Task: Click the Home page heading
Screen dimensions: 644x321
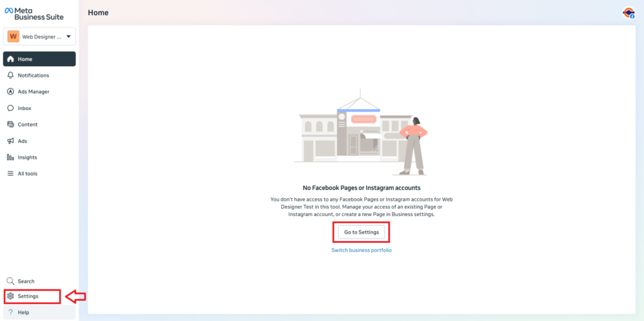Action: tap(98, 13)
